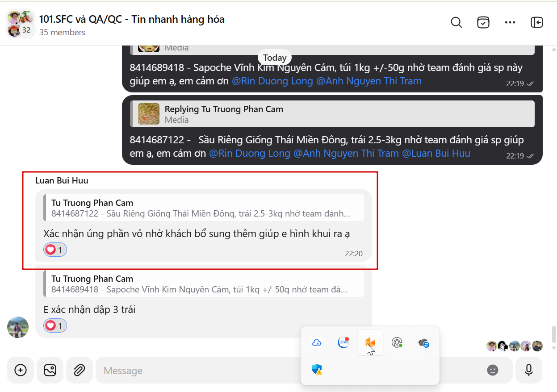Click the scrollbar down arrow
Screen dimensions: 557x392
pyautogui.click(x=554, y=348)
